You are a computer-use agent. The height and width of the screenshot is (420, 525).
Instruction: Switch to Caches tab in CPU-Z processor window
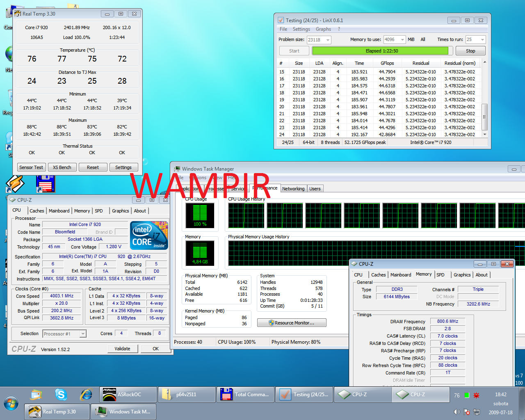click(37, 211)
